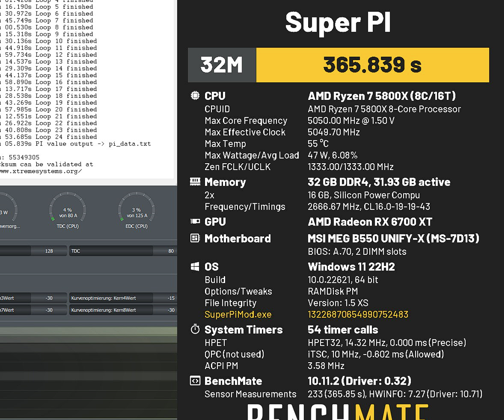Click the 365.839 s result bar
504x420 pixels.
tap(372, 65)
